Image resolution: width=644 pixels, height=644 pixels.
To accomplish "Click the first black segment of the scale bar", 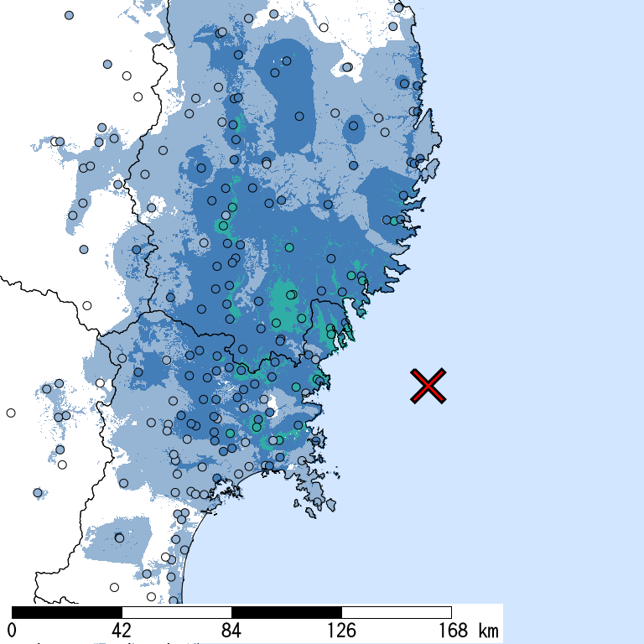I will tap(67, 612).
